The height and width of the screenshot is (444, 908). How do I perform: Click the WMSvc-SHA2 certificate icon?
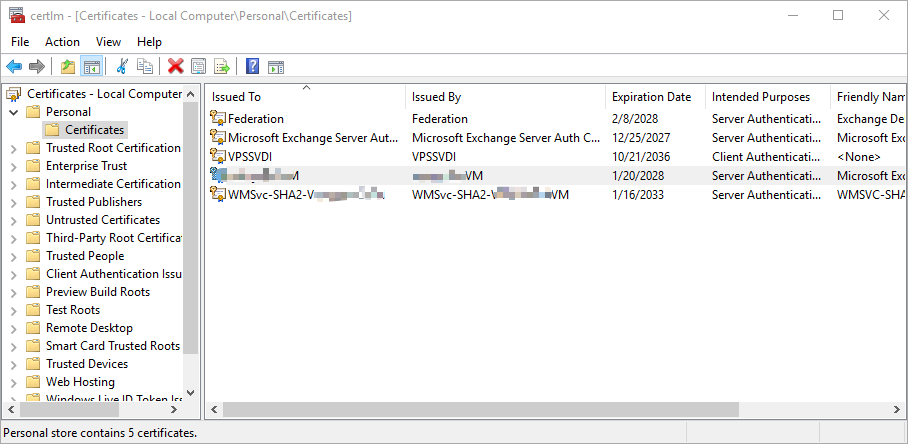pyautogui.click(x=218, y=195)
